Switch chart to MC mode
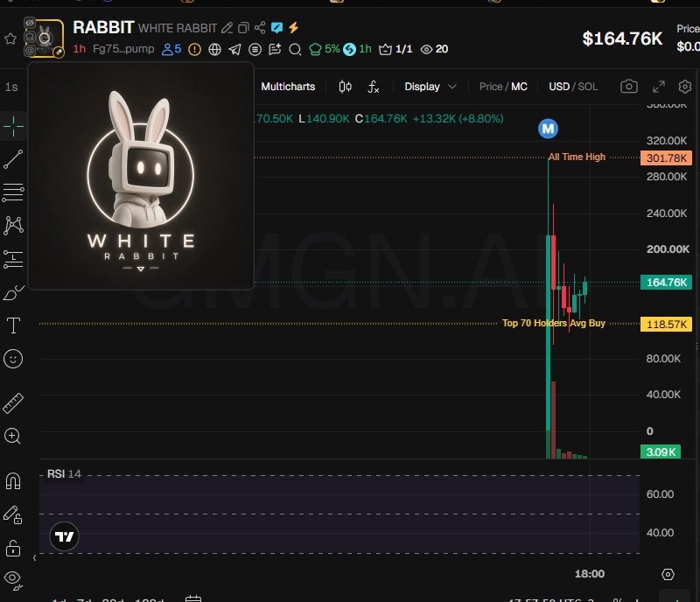 pos(519,87)
